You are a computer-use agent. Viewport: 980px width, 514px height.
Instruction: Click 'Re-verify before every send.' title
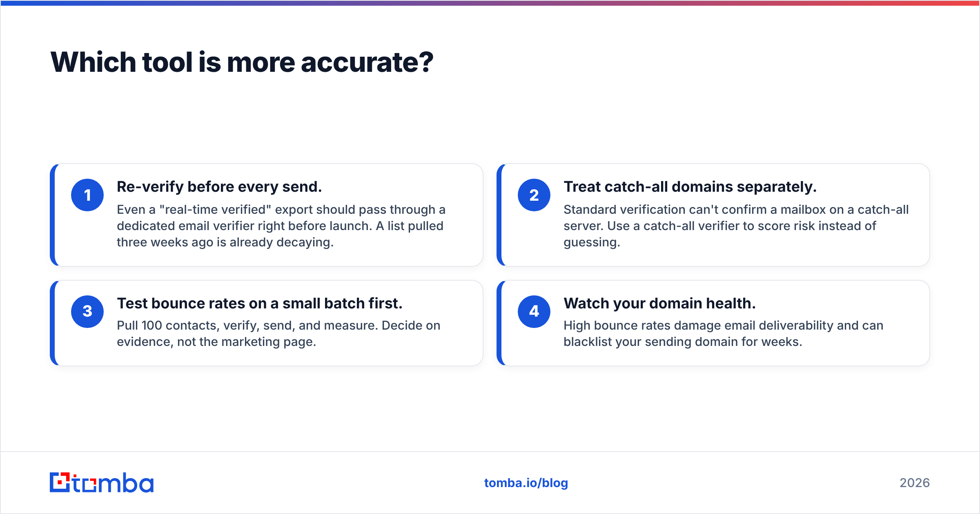click(x=219, y=187)
